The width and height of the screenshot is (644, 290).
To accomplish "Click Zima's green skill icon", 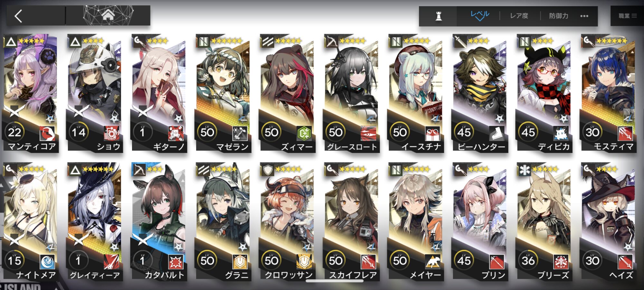I will point(304,133).
